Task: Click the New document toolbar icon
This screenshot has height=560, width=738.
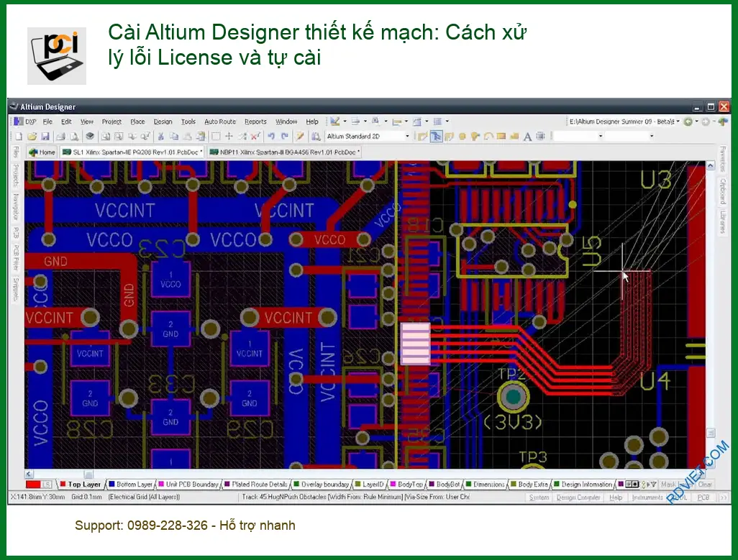Action: pos(19,137)
